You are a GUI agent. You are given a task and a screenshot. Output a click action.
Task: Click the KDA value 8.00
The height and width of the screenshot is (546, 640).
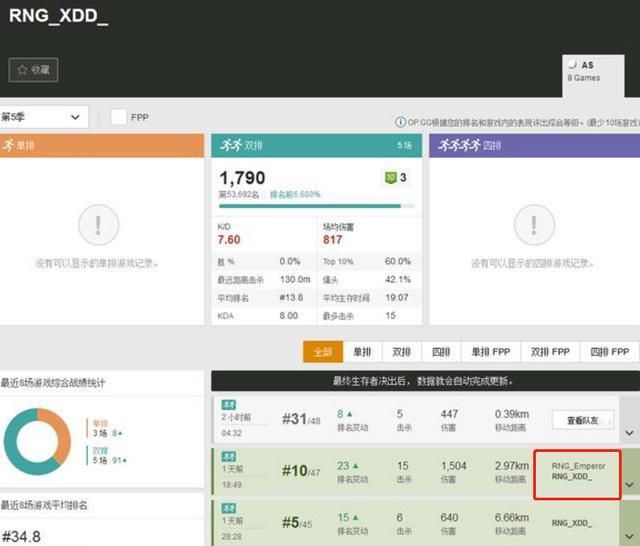click(289, 315)
